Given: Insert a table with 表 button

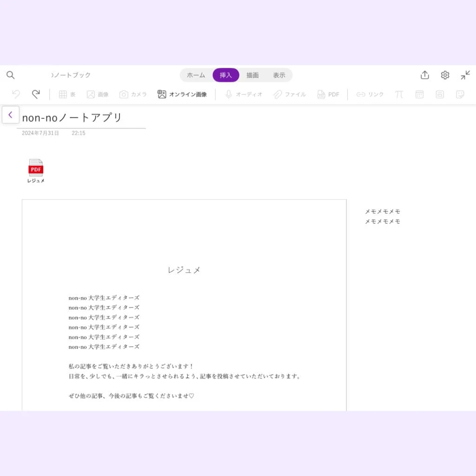Looking at the screenshot, I should [x=67, y=94].
